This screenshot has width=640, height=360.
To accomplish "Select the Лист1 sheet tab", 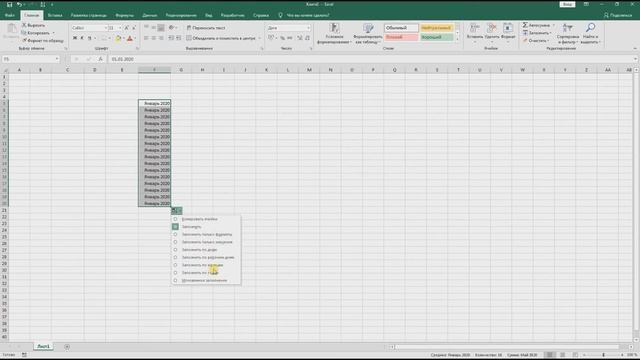I will point(43,347).
